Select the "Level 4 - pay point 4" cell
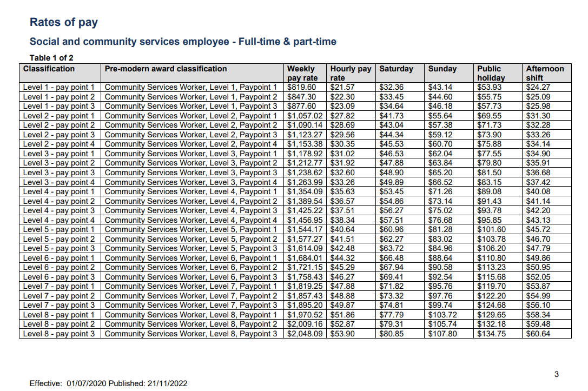Screen dimensions: 588x391 (58, 220)
